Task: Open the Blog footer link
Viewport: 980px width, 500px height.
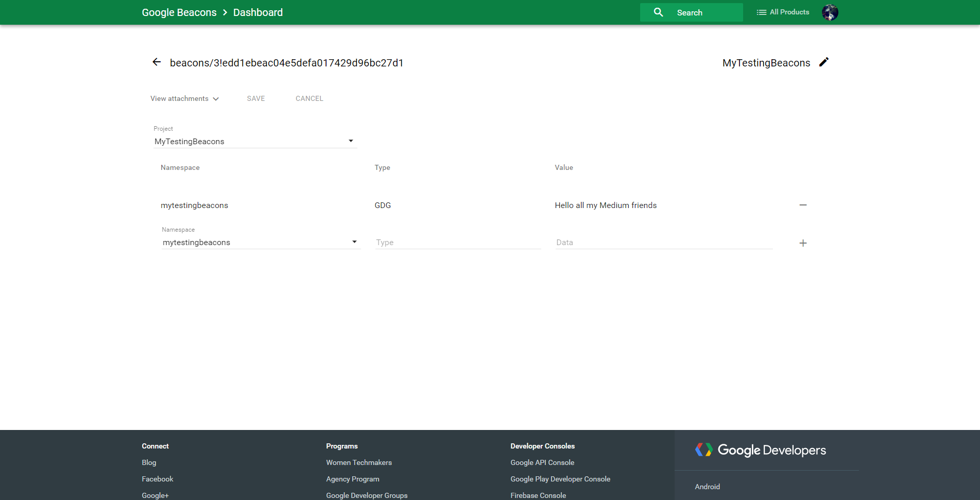Action: tap(149, 462)
